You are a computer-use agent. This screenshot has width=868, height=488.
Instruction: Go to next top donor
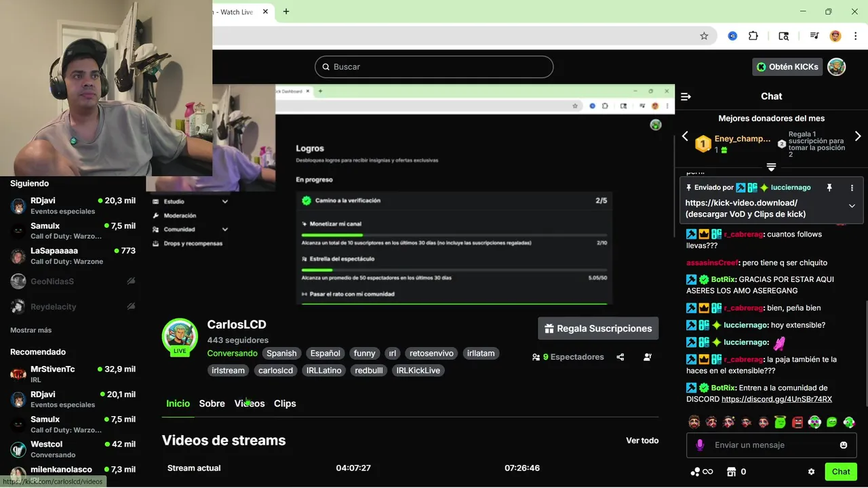858,136
